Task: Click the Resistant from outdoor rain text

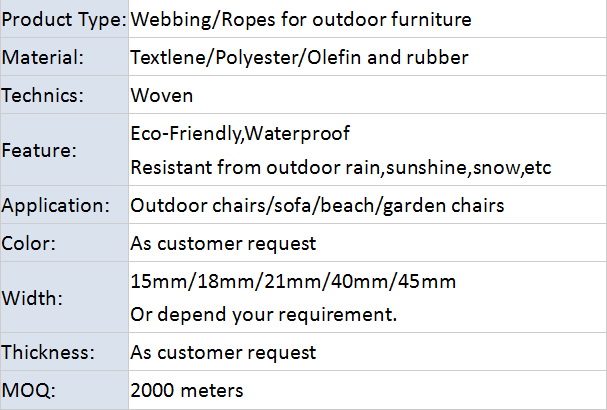Action: tap(341, 167)
